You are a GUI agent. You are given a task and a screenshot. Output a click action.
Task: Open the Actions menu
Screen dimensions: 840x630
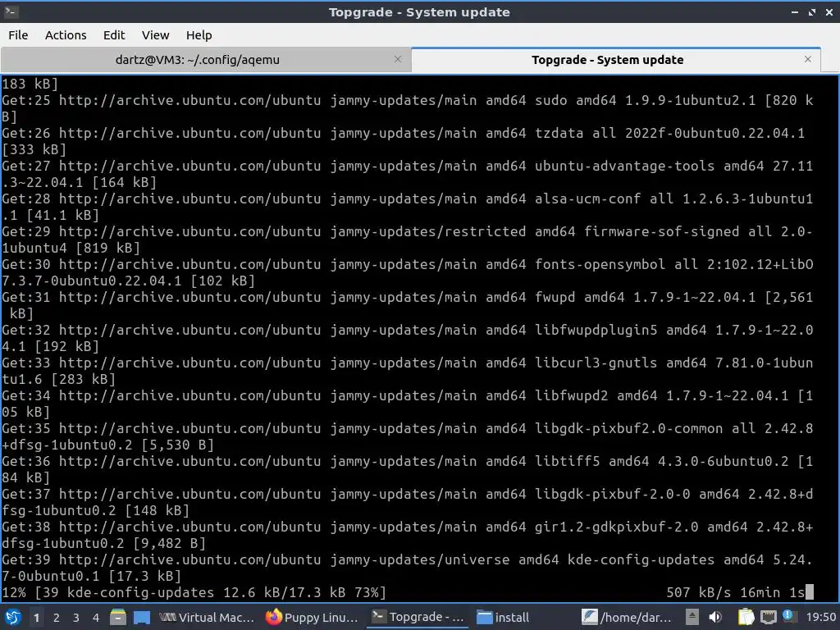point(66,35)
